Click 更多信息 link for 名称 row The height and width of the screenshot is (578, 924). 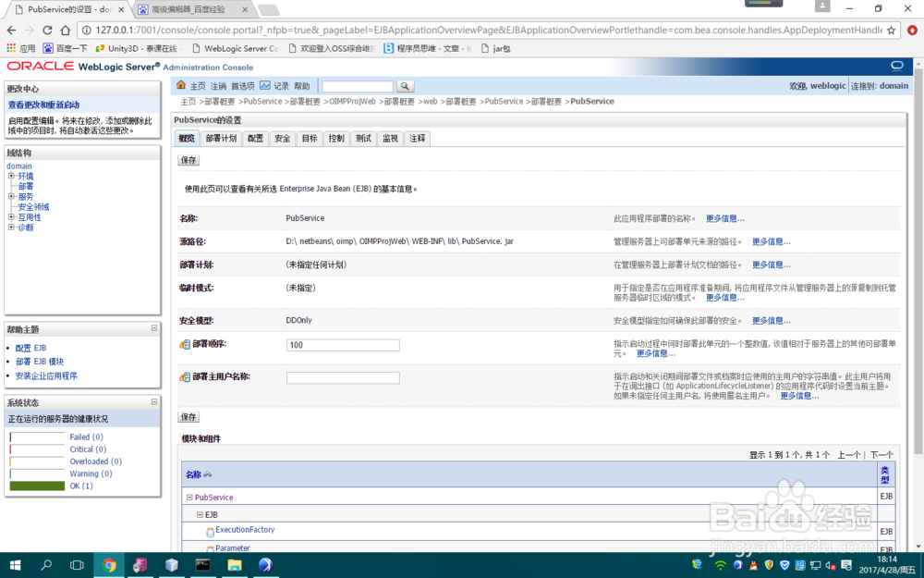click(x=724, y=218)
